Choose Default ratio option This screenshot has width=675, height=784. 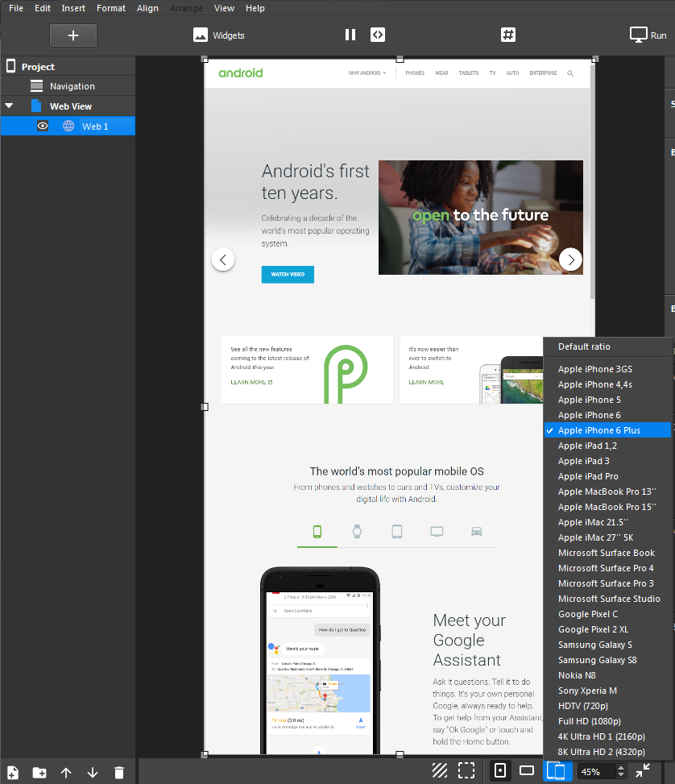click(x=607, y=346)
